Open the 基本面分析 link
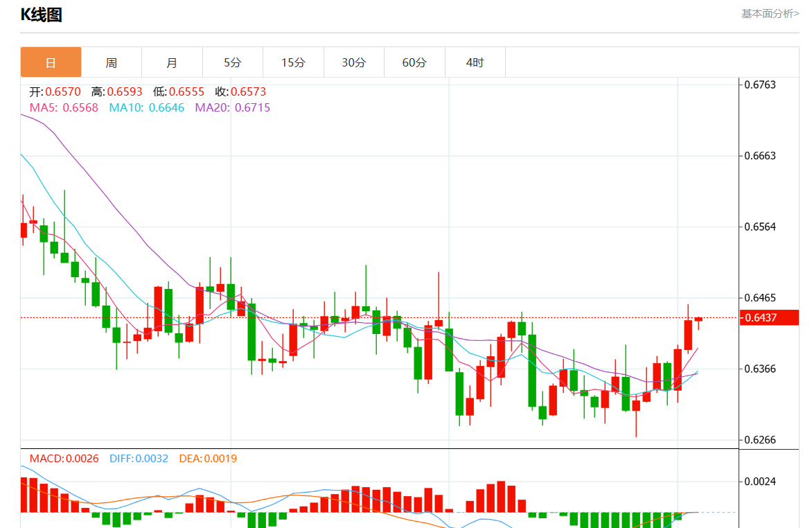 tap(770, 13)
